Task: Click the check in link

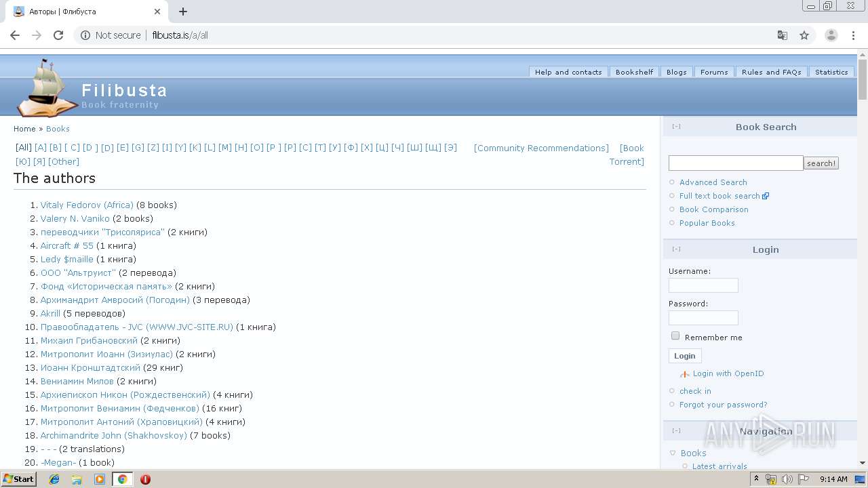Action: pos(695,391)
